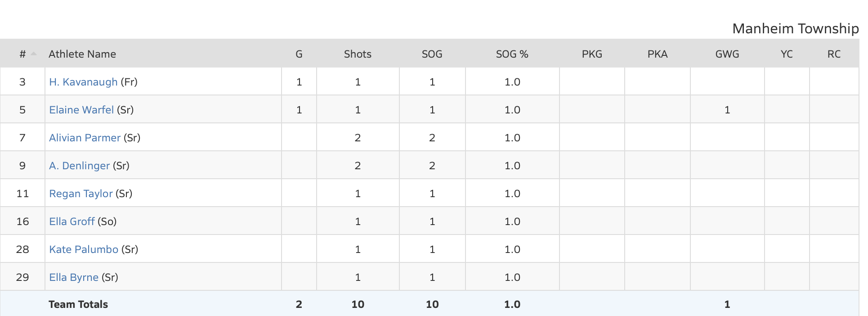Open Ella Groff athlete profile link
This screenshot has height=316, width=868.
pyautogui.click(x=72, y=221)
